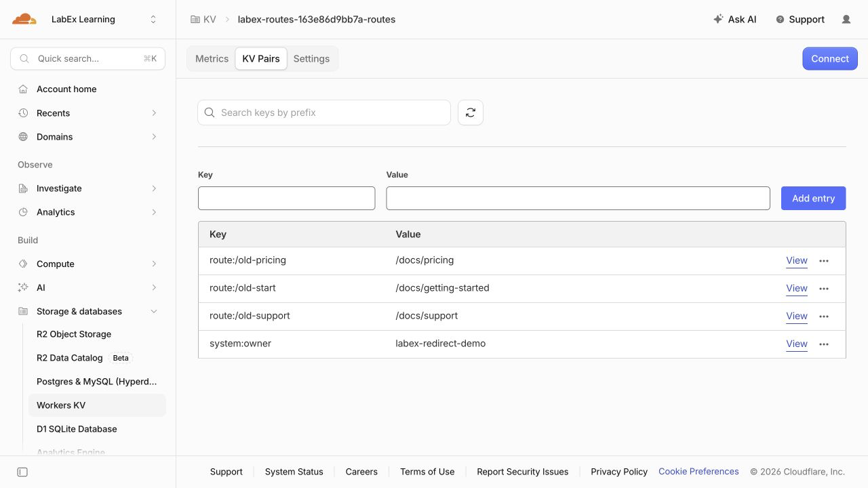Open more actions for route:/old-pricing
Image resolution: width=868 pixels, height=488 pixels.
(824, 261)
